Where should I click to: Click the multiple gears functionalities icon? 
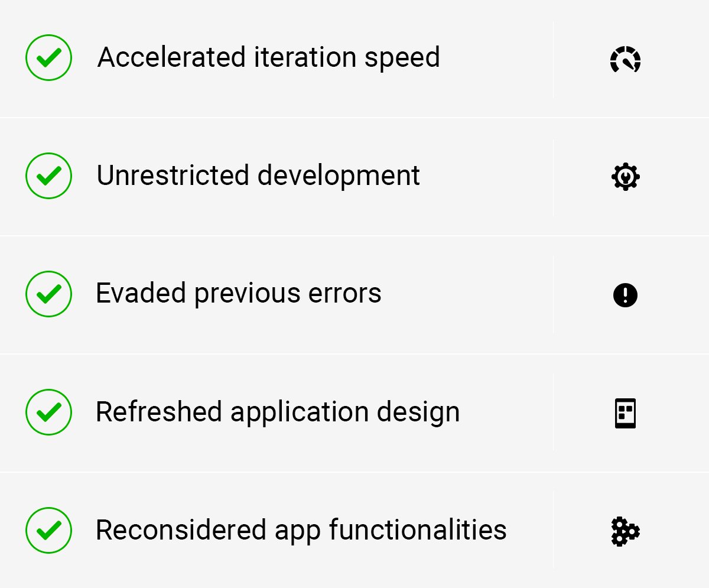pos(625,531)
